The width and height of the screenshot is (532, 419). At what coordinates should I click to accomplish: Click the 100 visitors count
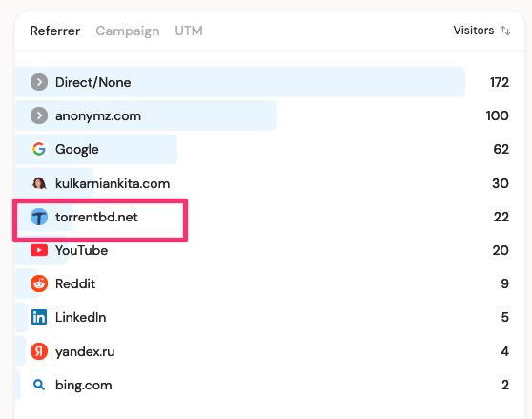tap(498, 115)
